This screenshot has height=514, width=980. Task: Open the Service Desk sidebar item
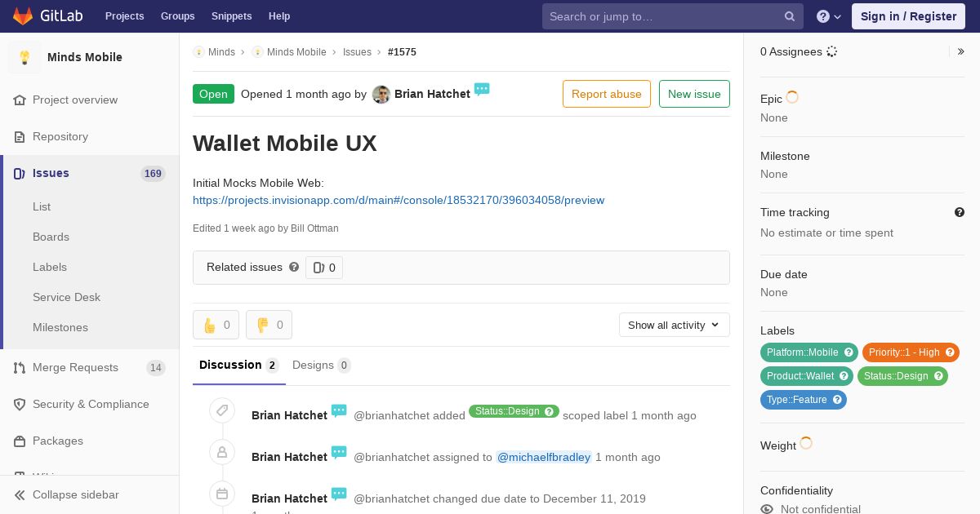[66, 297]
